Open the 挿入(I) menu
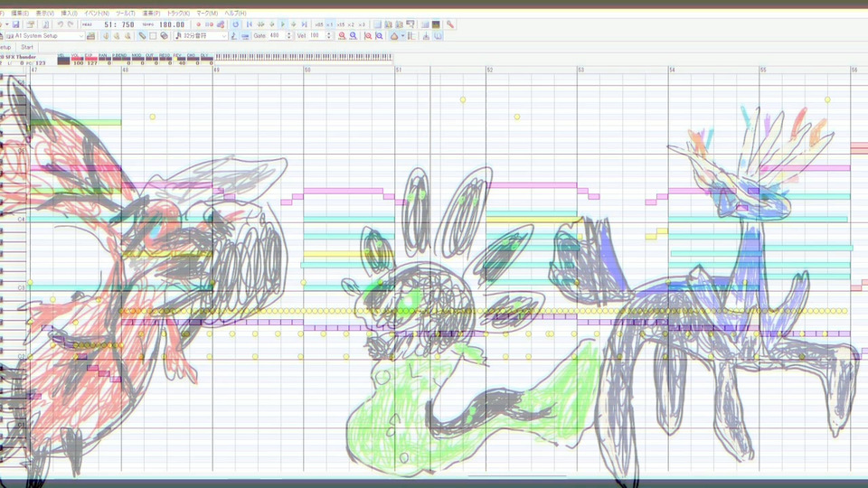Screen dimensions: 868x488 (70, 14)
